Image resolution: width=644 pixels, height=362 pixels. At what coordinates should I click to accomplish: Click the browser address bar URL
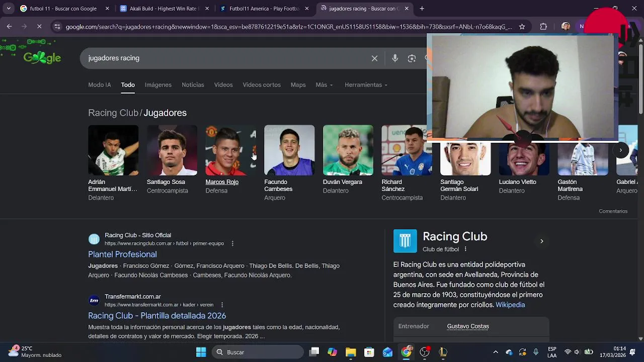coord(288,27)
